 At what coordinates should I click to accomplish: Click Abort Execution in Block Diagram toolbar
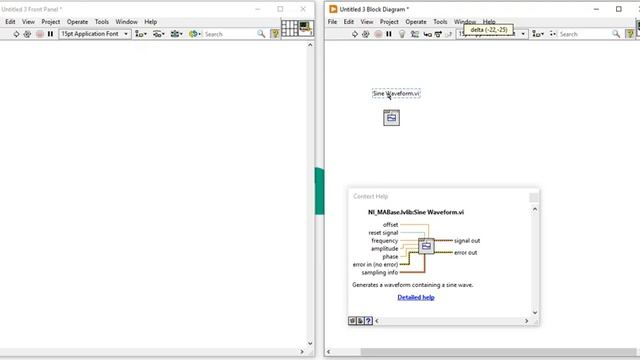[x=378, y=34]
